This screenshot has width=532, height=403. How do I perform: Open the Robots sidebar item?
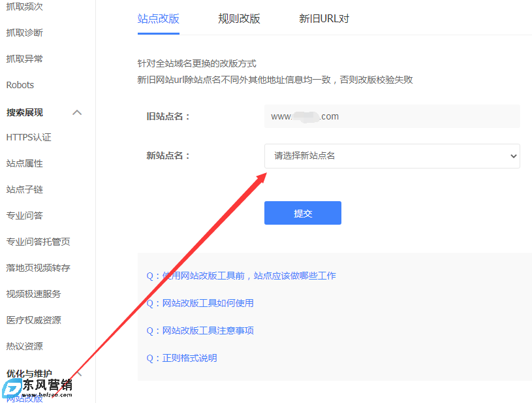20,84
